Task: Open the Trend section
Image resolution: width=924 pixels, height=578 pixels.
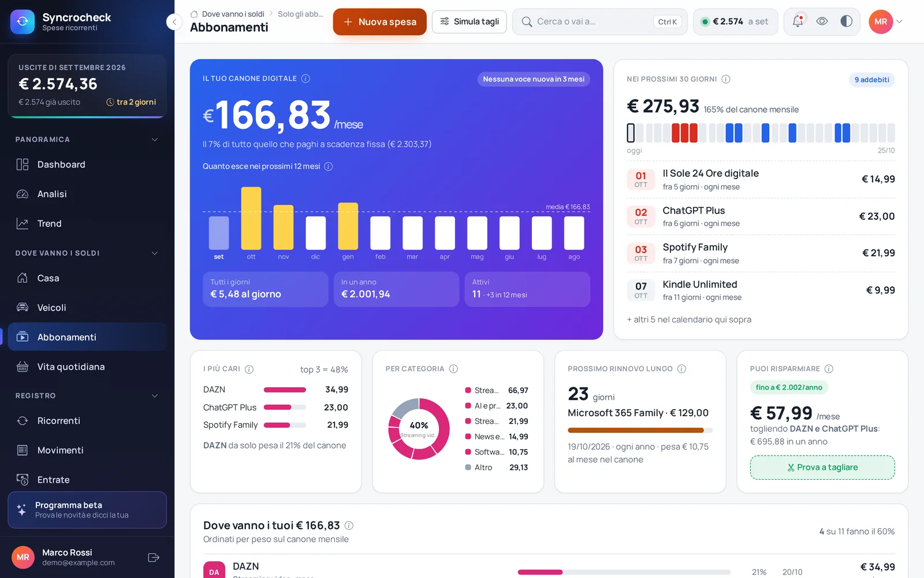Action: [87, 224]
